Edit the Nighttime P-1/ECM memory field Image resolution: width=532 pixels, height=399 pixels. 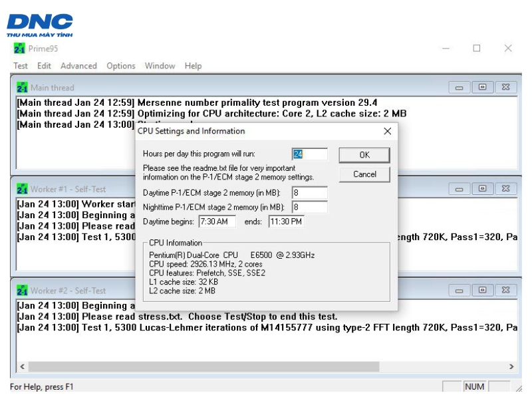tap(309, 207)
